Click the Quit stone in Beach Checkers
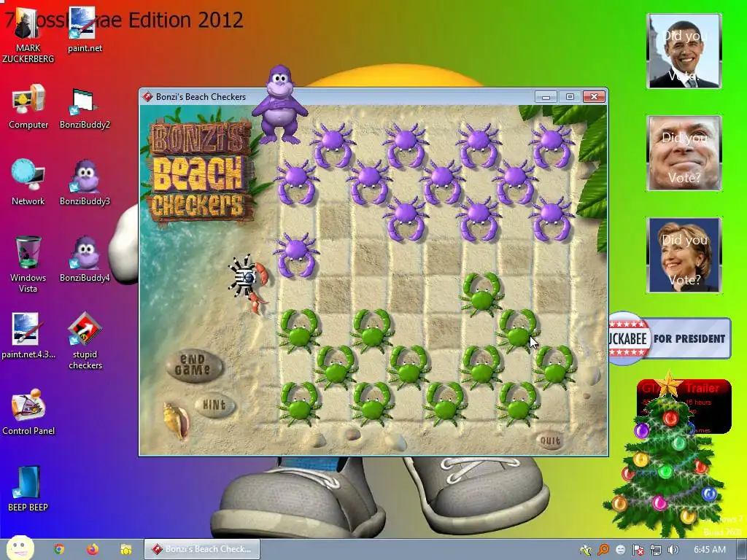The width and height of the screenshot is (747, 560). point(549,440)
